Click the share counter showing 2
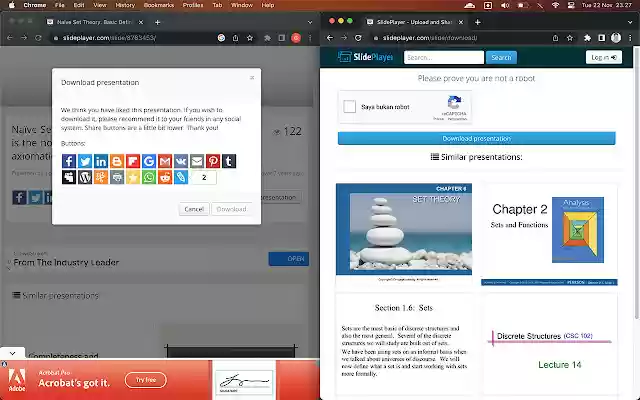Screen dimensions: 640x400 click(x=204, y=177)
